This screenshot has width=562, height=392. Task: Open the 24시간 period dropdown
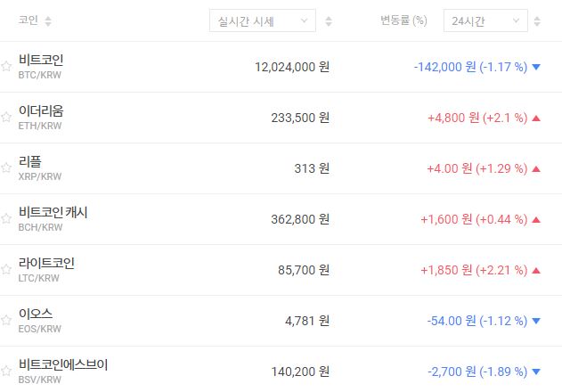pyautogui.click(x=485, y=20)
